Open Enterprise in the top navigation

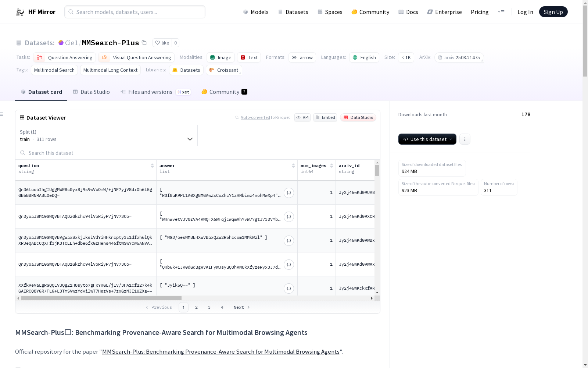click(444, 12)
